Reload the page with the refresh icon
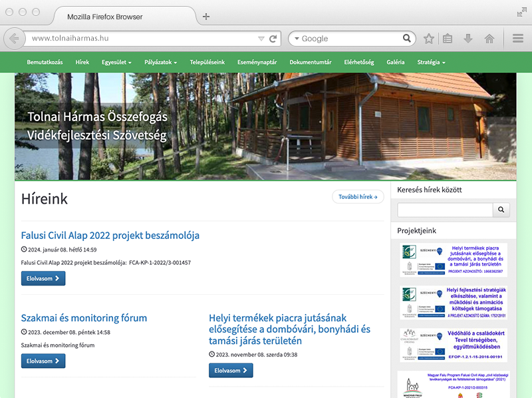 [273, 39]
